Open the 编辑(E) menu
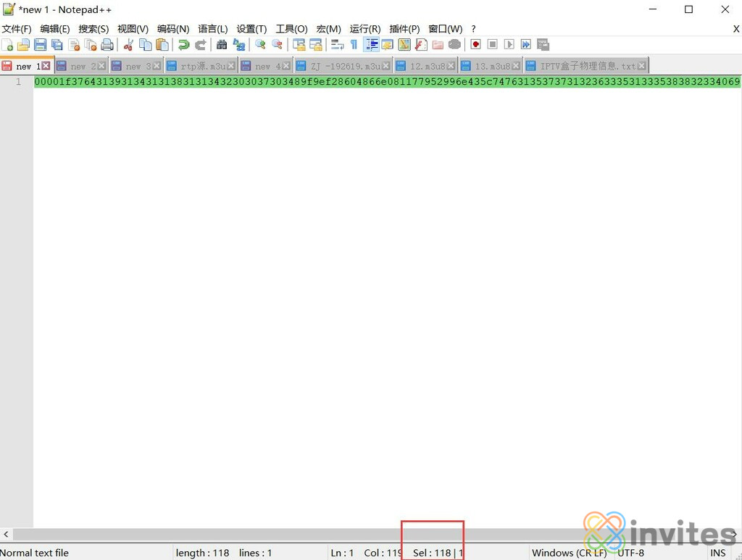742x560 pixels. 55,29
